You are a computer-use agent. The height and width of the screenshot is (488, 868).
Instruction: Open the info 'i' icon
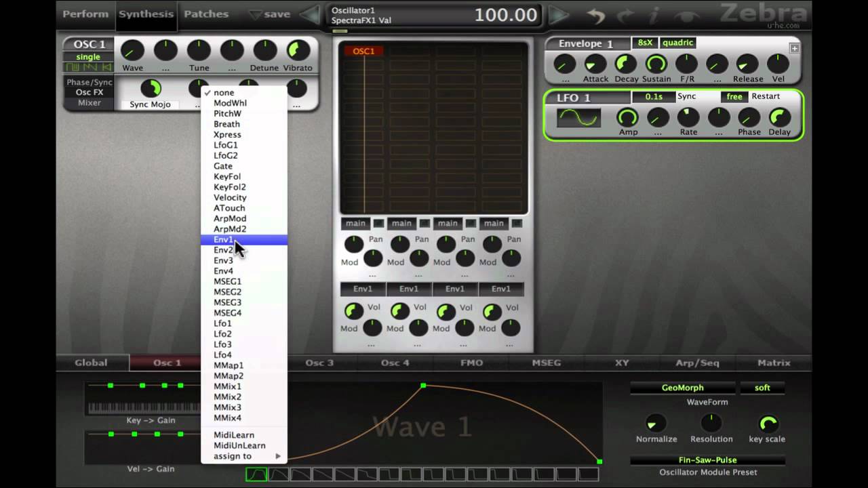tap(654, 15)
